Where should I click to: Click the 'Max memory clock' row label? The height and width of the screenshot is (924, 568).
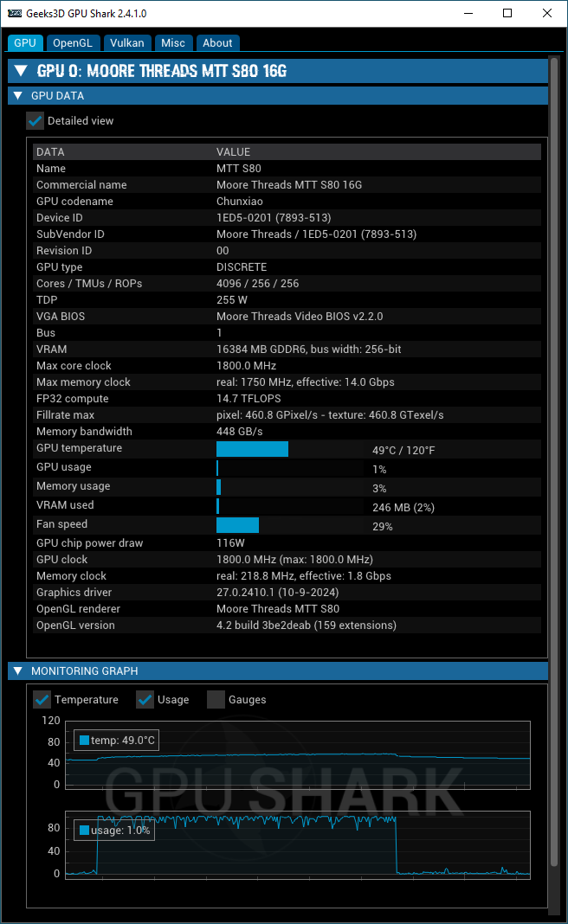pos(83,382)
